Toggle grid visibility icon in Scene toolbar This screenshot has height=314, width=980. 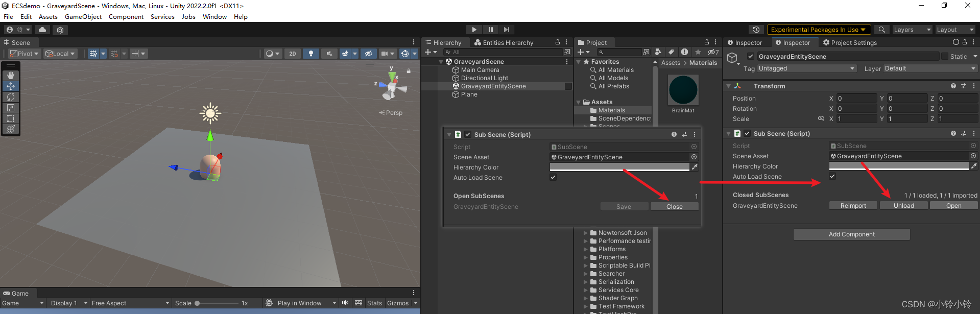click(93, 54)
